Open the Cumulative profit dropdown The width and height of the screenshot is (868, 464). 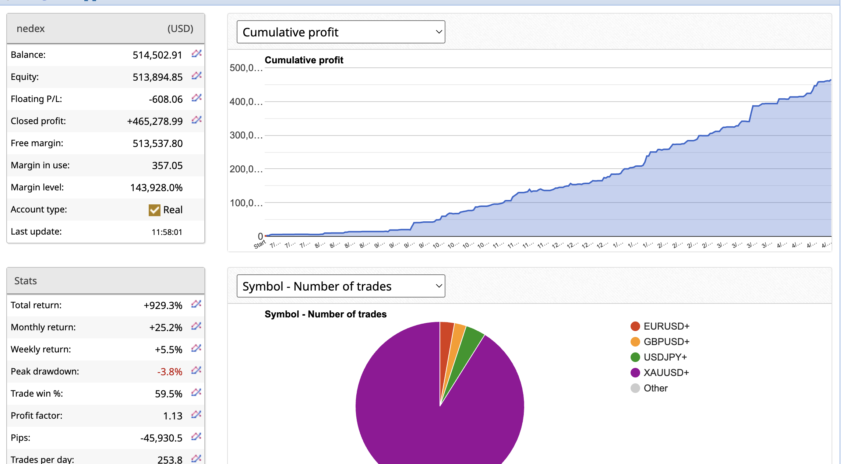pyautogui.click(x=341, y=32)
